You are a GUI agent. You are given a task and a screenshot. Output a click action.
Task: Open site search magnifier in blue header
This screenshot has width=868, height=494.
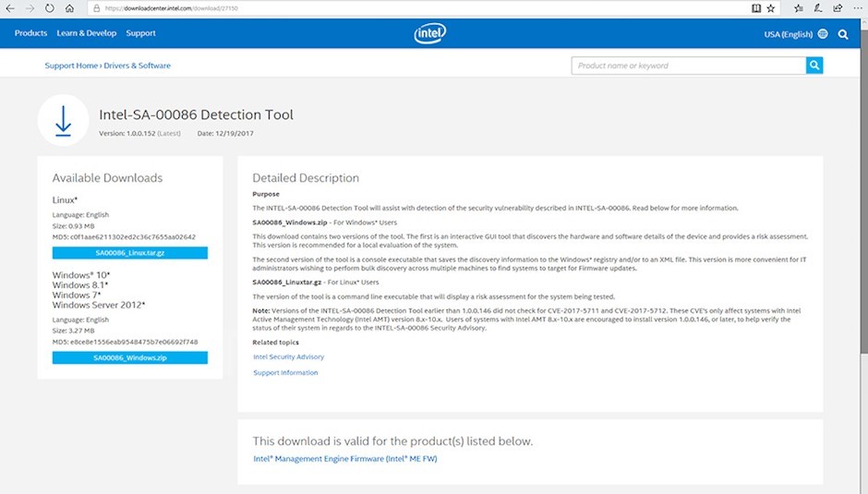(x=843, y=34)
